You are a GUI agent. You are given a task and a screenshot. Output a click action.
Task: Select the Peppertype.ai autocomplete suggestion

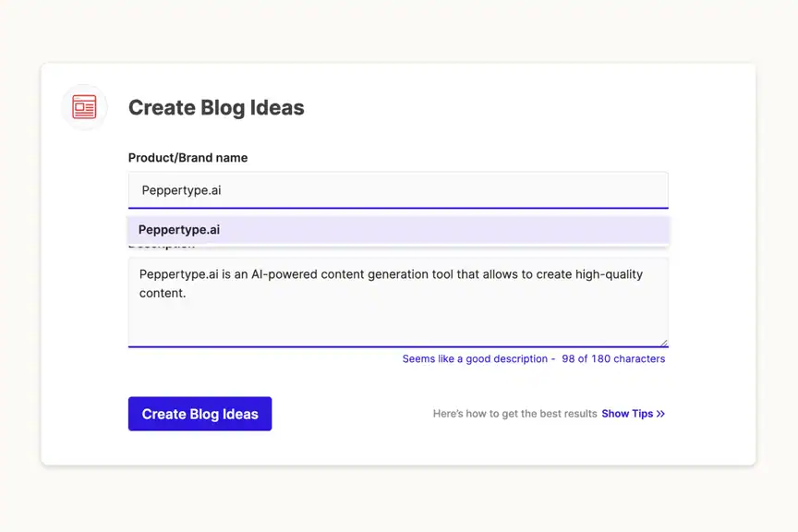tap(179, 230)
